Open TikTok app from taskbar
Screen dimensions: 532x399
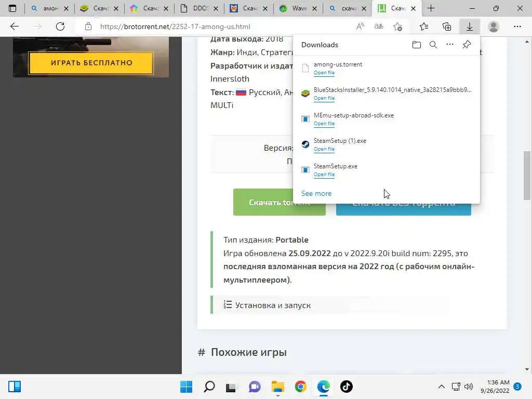(x=347, y=387)
